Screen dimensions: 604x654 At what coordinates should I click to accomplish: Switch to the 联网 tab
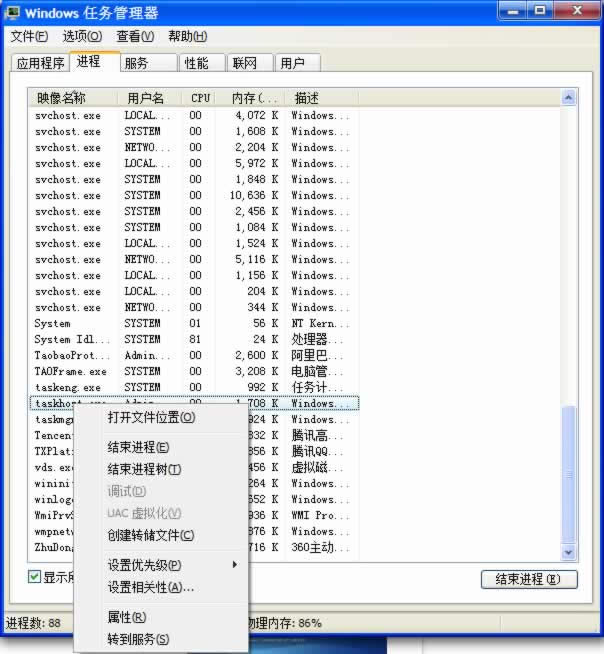click(x=250, y=63)
